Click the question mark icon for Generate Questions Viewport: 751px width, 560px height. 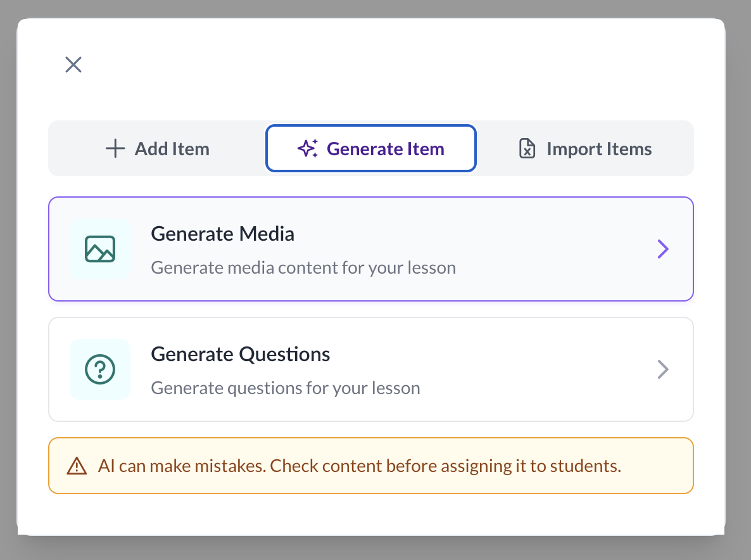100,369
